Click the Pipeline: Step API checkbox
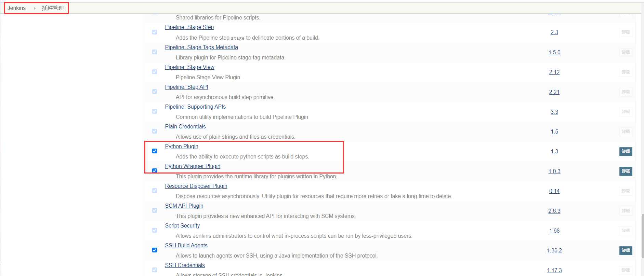This screenshot has width=644, height=276. (x=155, y=92)
